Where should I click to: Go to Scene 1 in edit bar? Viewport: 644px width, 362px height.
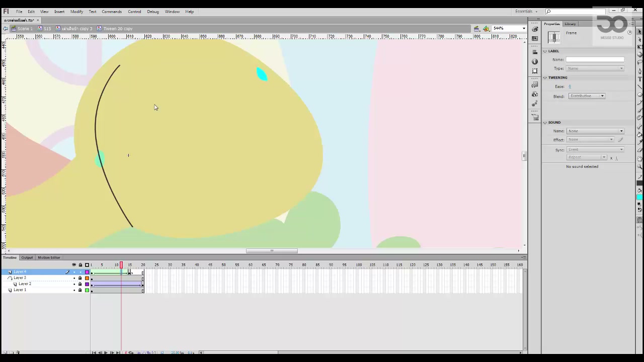coord(22,29)
